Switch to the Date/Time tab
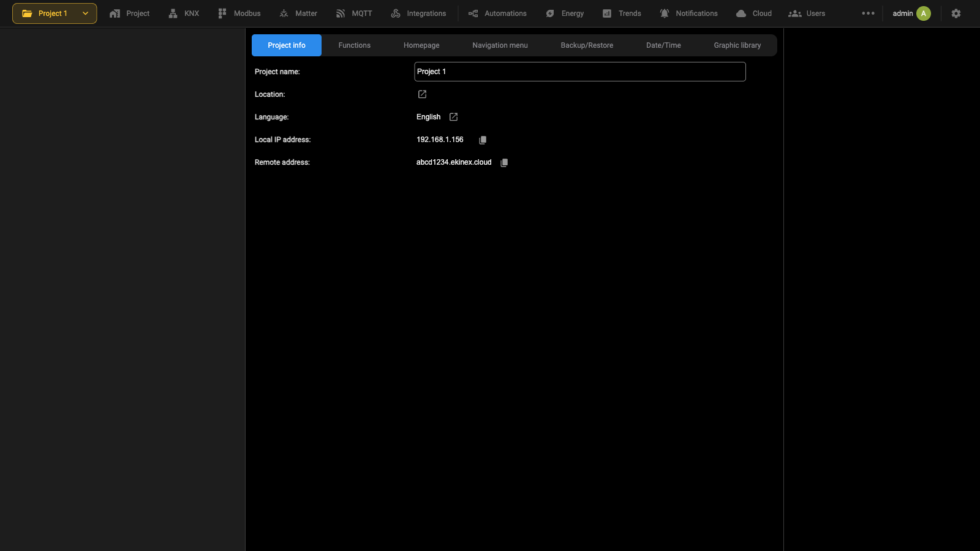The image size is (980, 551). tap(663, 45)
